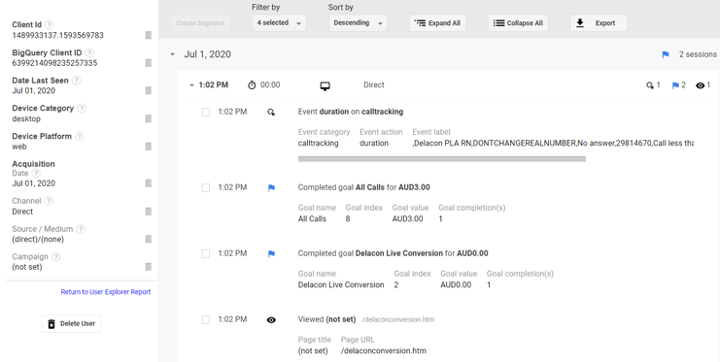Click the eye icon on Viewed (not set) row

(x=271, y=320)
